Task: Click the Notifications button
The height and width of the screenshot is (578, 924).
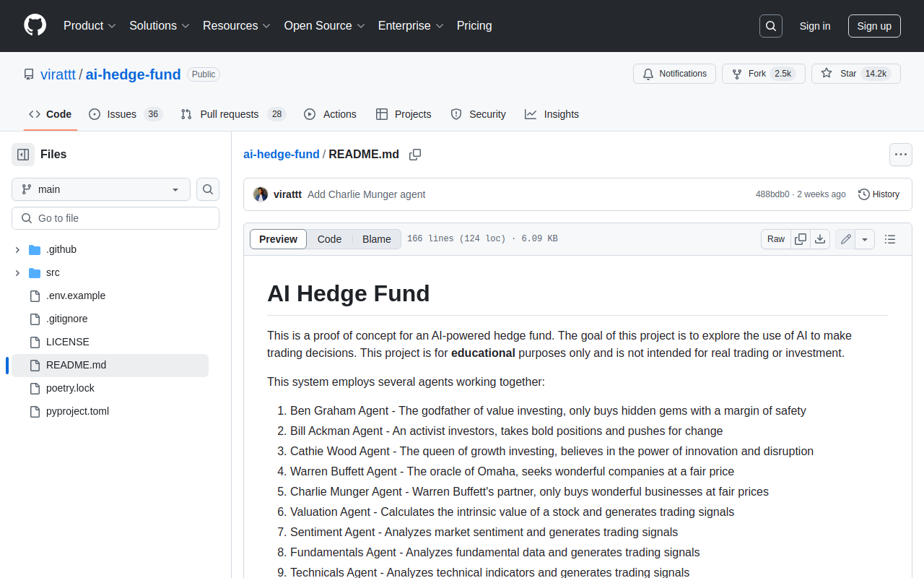Action: [x=674, y=74]
